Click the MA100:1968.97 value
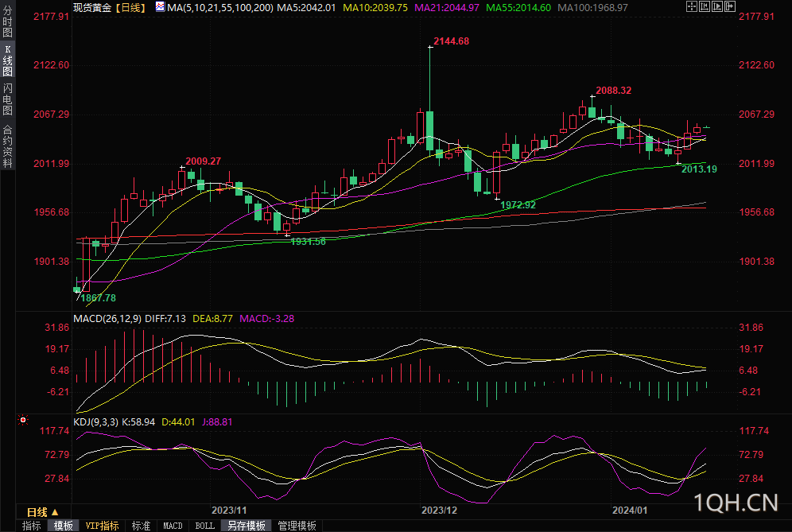This screenshot has height=532, width=792. tap(592, 8)
